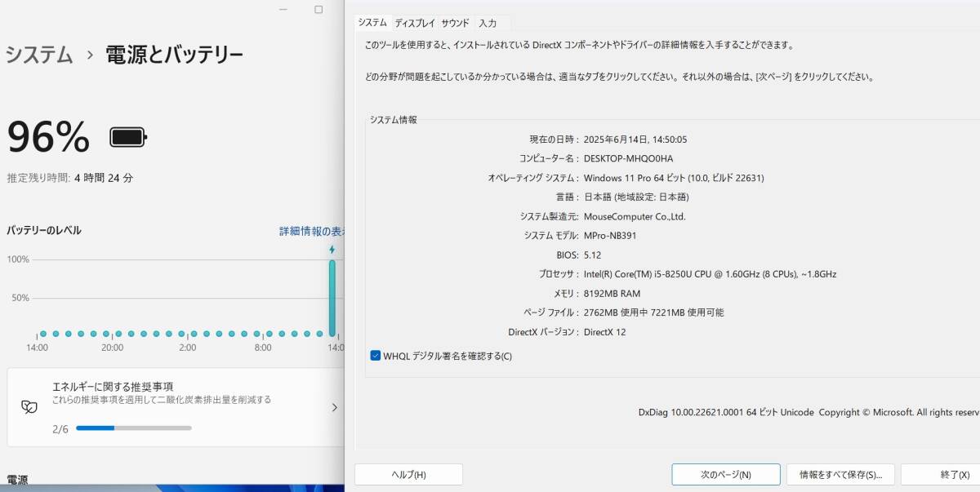The height and width of the screenshot is (492, 980).
Task: Click the memory value 8192MB RAM
Action: (612, 294)
